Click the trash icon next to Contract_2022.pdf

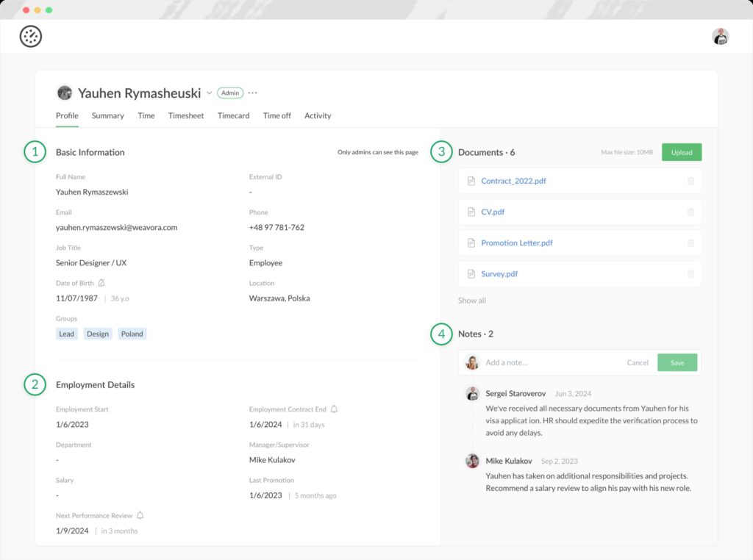(x=690, y=181)
